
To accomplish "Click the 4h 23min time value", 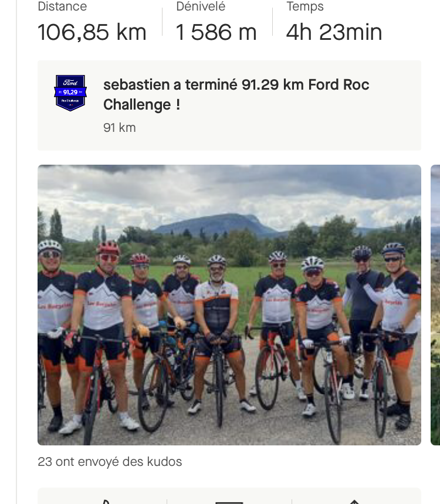I will (x=334, y=32).
